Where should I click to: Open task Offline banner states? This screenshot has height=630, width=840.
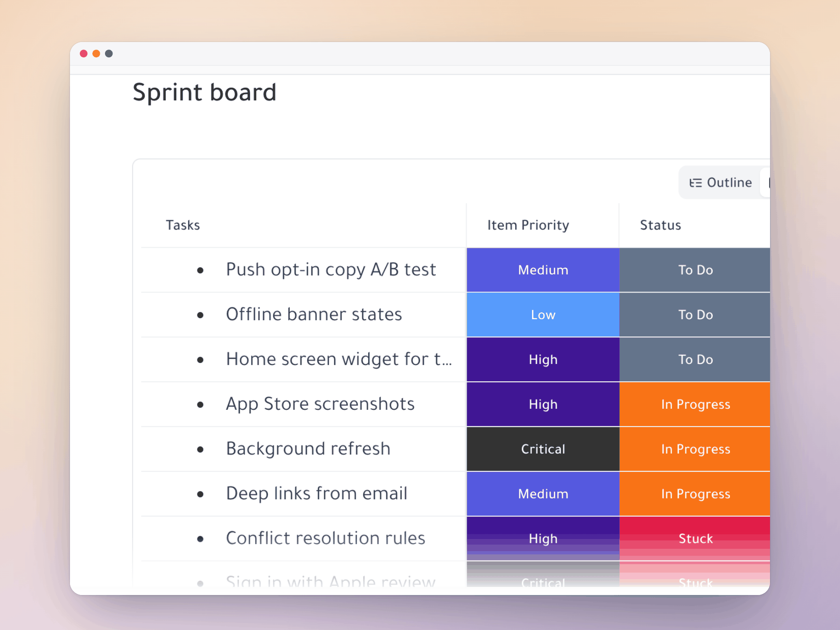314,315
